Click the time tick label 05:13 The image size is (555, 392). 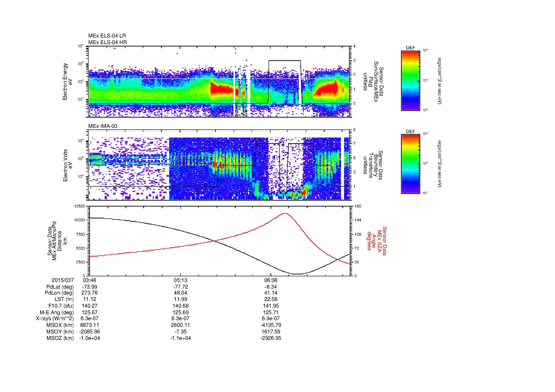coord(180,280)
